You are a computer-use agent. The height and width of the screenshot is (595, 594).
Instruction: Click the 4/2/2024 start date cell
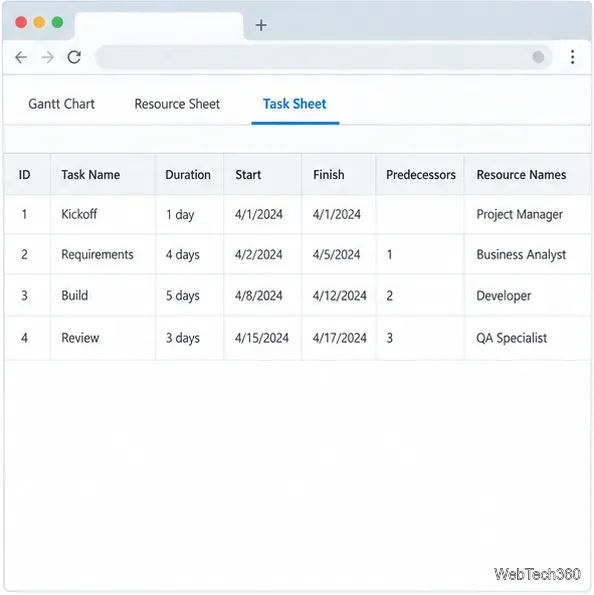[x=263, y=254]
